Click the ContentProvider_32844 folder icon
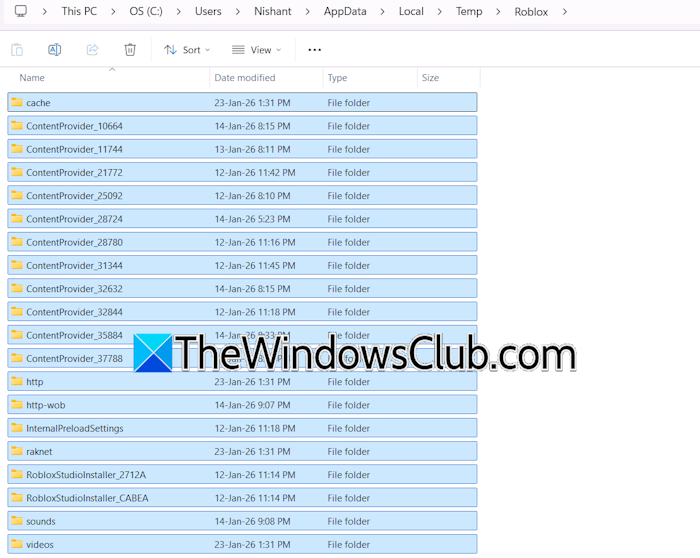Screen dimensions: 700x558 [17, 311]
